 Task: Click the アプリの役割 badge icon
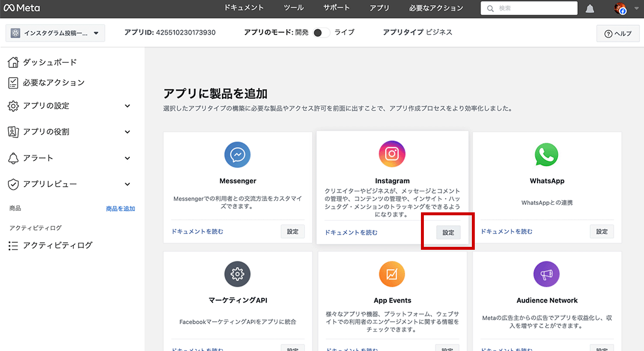pyautogui.click(x=13, y=132)
